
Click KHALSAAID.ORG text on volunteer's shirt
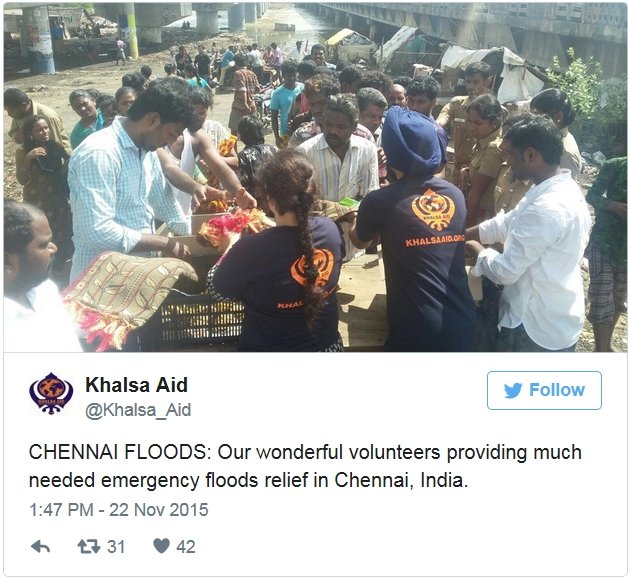tap(435, 241)
